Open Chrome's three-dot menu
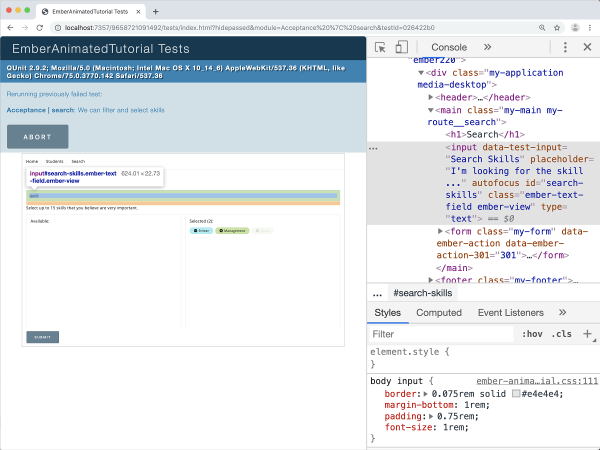 tap(590, 28)
